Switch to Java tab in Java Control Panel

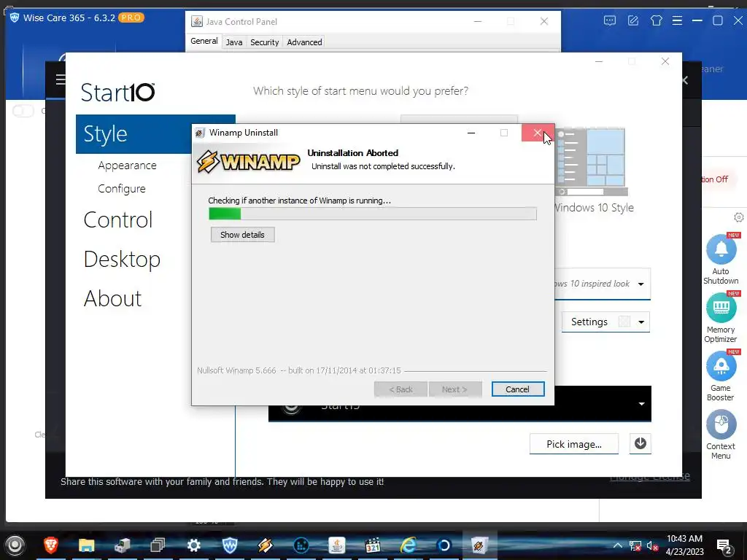[x=234, y=42]
